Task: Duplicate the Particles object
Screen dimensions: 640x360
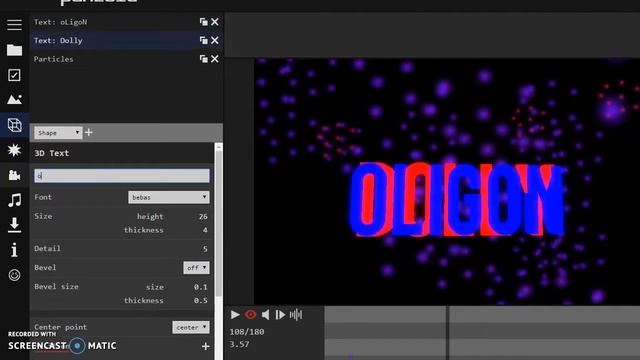Action: pyautogui.click(x=203, y=59)
